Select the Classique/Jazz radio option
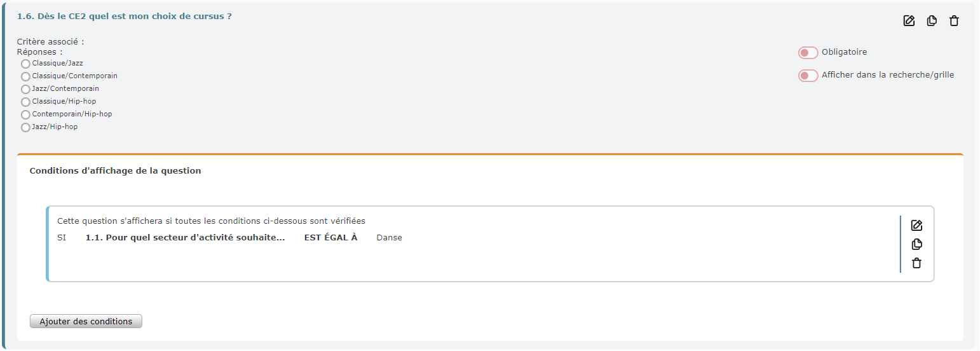980x351 pixels. coord(25,64)
